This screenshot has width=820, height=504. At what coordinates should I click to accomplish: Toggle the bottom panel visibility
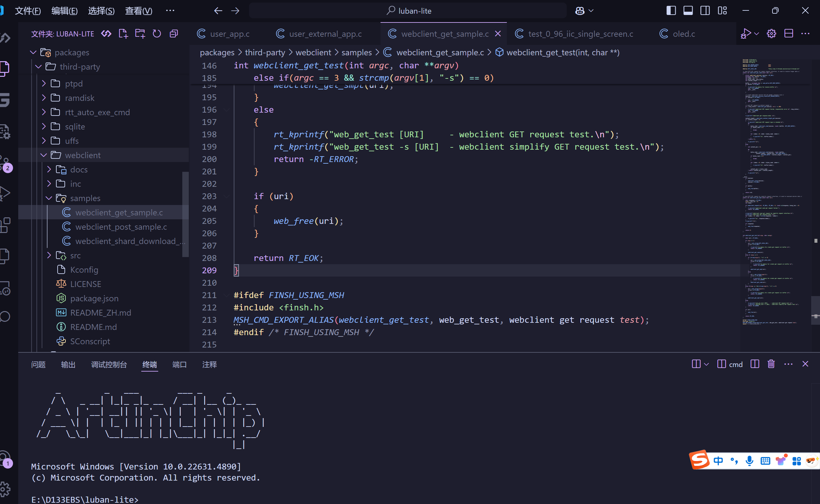[688, 11]
